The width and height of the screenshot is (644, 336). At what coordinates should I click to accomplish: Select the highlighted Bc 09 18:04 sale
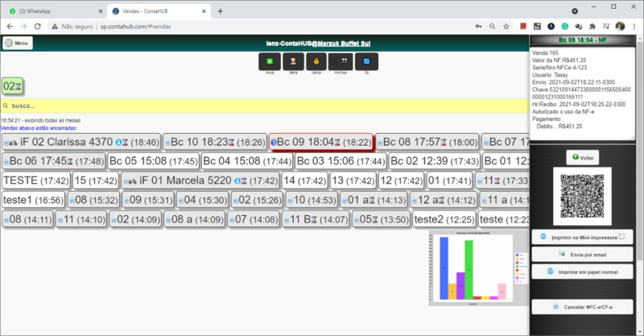(x=320, y=142)
